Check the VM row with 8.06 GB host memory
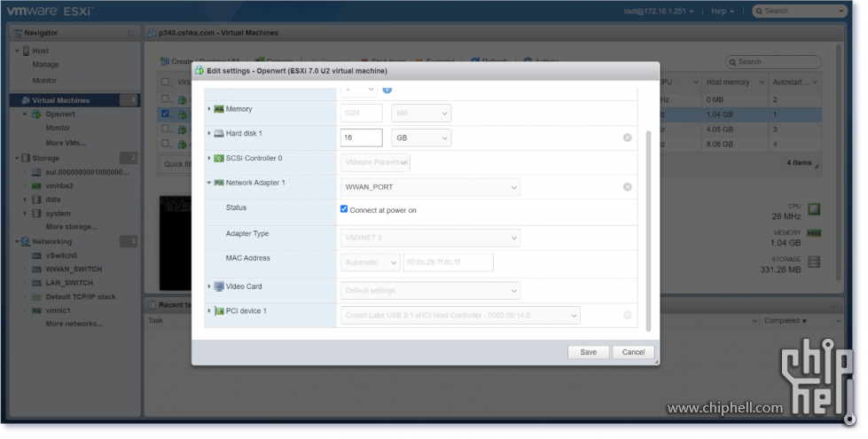 [x=165, y=144]
